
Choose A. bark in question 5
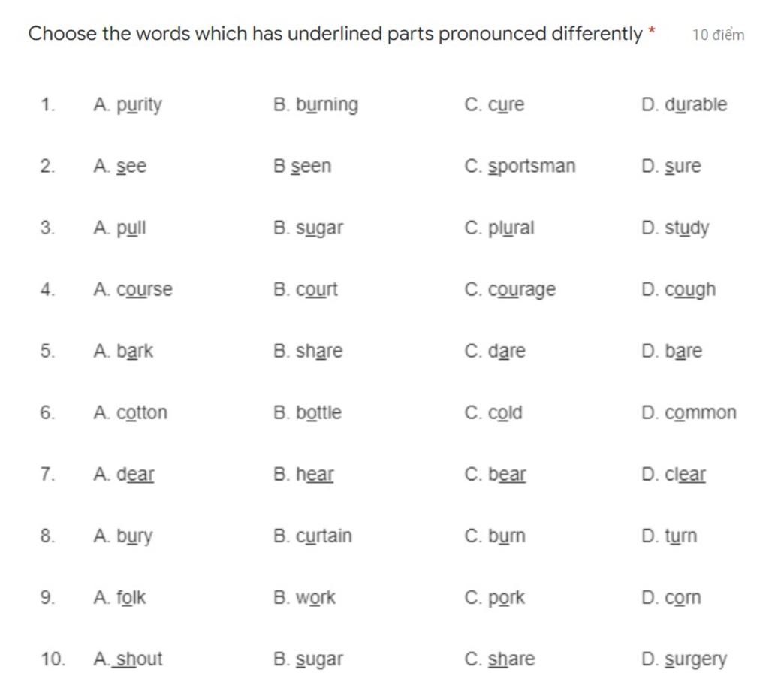click(x=123, y=351)
